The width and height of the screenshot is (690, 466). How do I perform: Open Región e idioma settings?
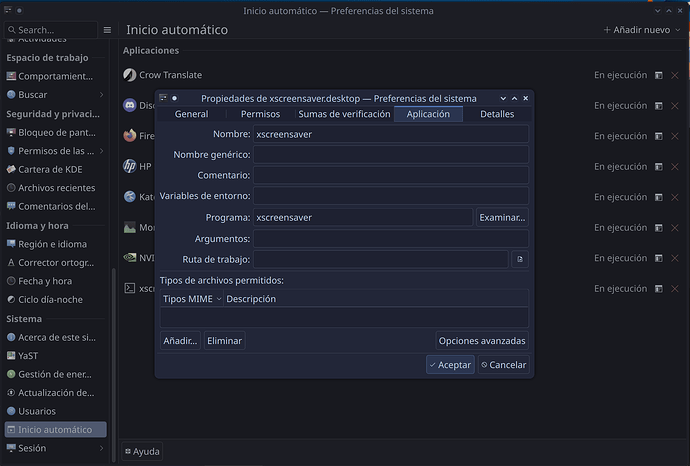[55, 244]
